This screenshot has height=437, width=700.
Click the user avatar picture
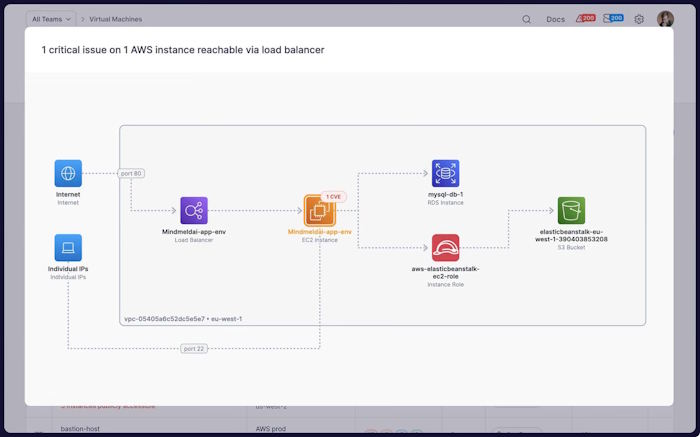[665, 19]
